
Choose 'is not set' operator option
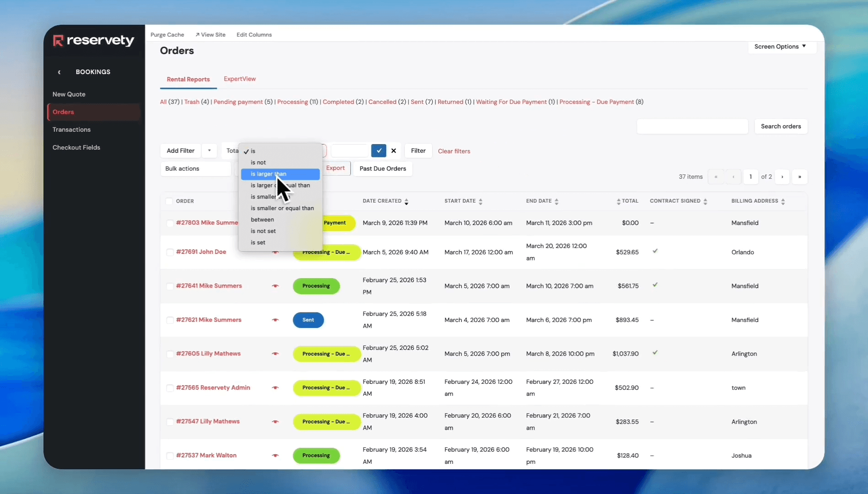(x=280, y=231)
